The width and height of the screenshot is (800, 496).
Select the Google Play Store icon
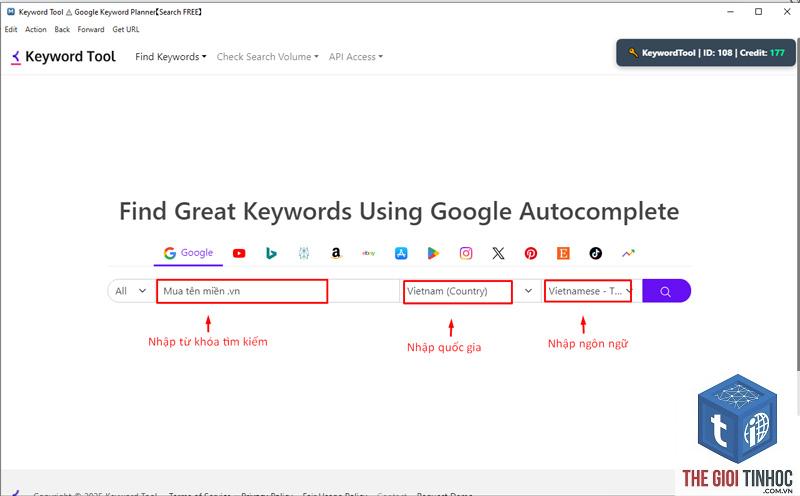point(433,253)
